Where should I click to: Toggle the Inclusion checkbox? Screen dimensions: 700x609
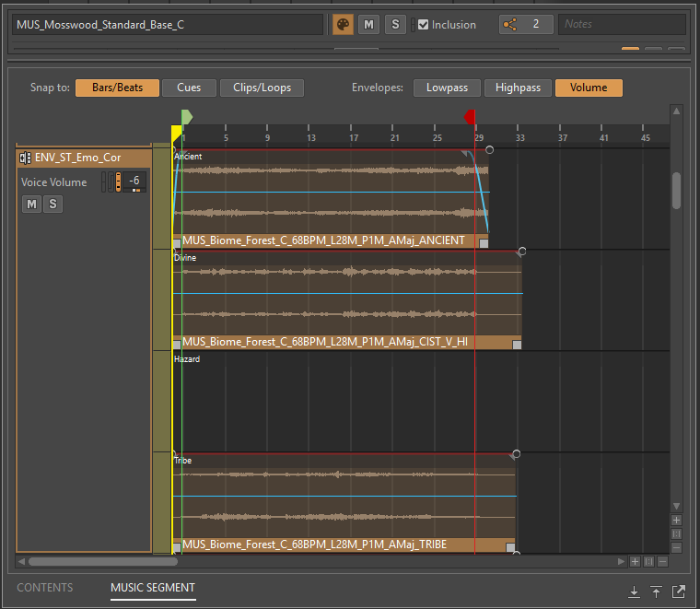click(423, 25)
